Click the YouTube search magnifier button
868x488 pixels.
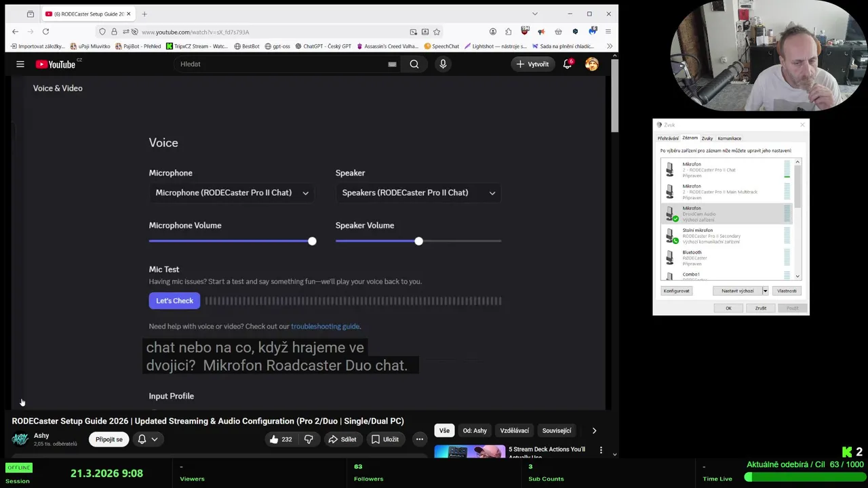coord(414,64)
